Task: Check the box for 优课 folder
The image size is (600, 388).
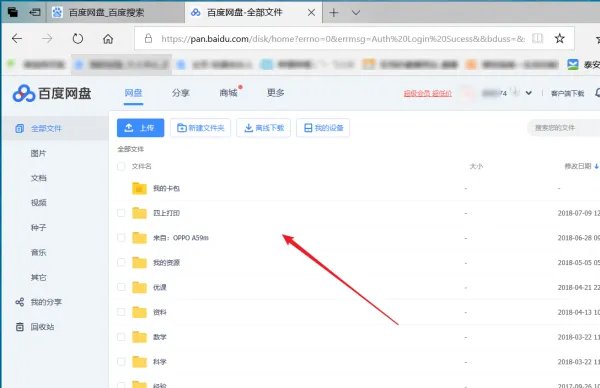Action: [x=121, y=287]
